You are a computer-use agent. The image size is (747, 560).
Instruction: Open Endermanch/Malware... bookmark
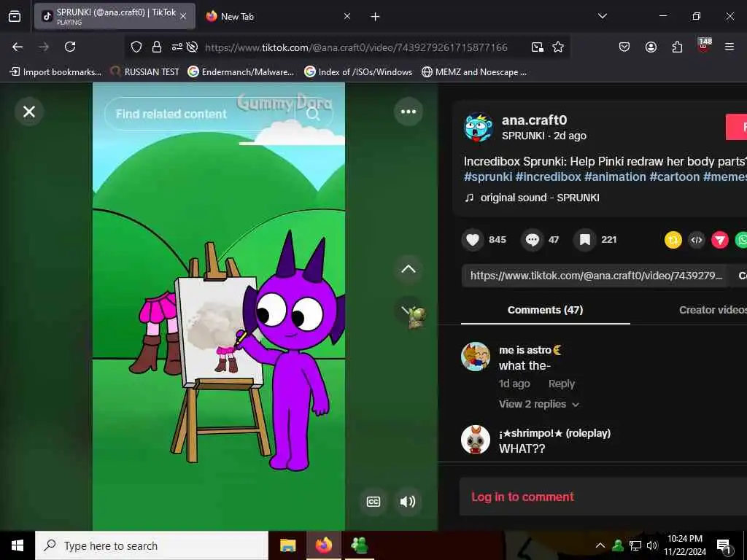point(241,72)
